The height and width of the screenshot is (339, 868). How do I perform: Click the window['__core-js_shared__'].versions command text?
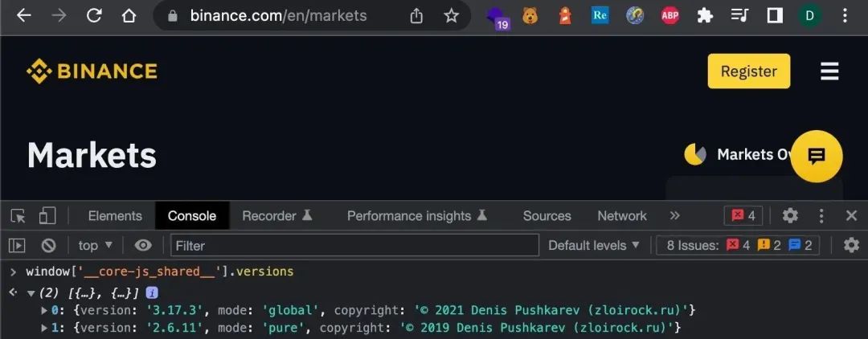pyautogui.click(x=159, y=272)
